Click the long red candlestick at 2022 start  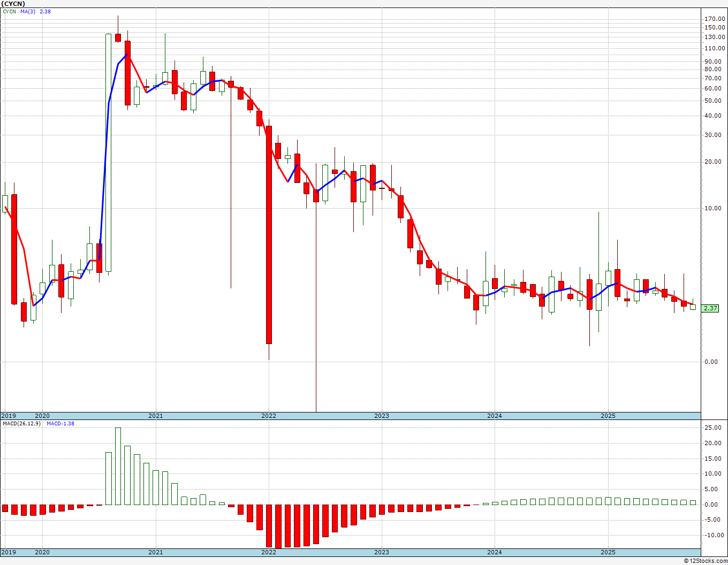click(x=269, y=235)
